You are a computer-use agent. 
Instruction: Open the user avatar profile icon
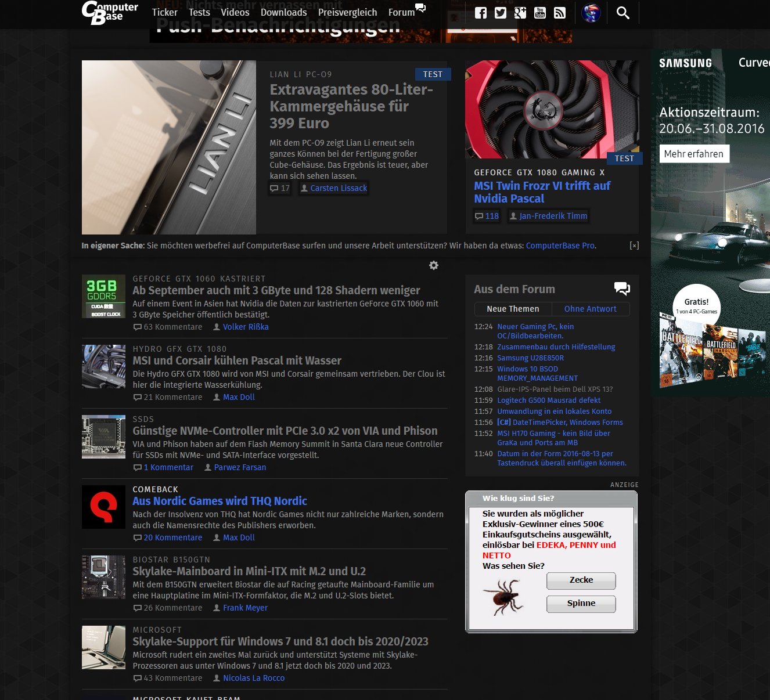pos(591,13)
